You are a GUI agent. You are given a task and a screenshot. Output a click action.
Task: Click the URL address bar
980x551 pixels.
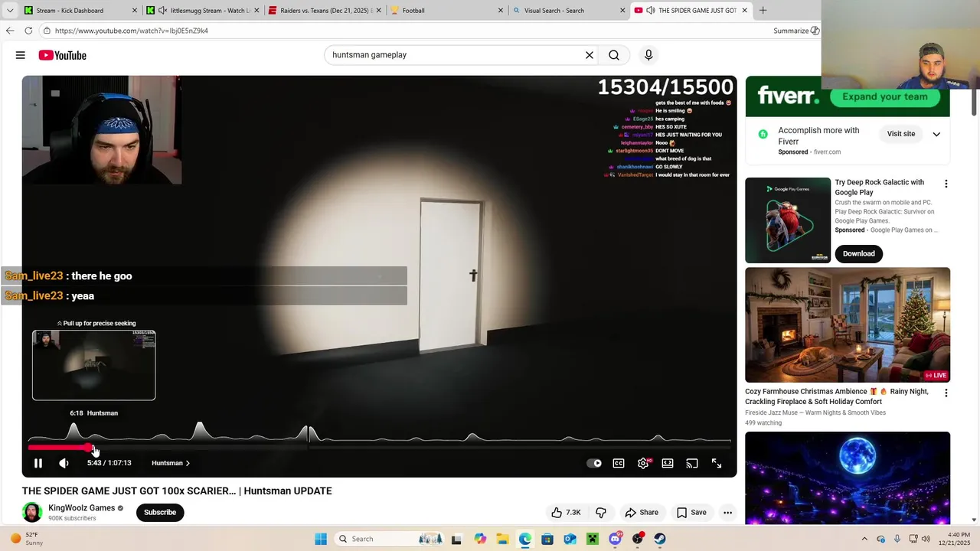pos(406,31)
